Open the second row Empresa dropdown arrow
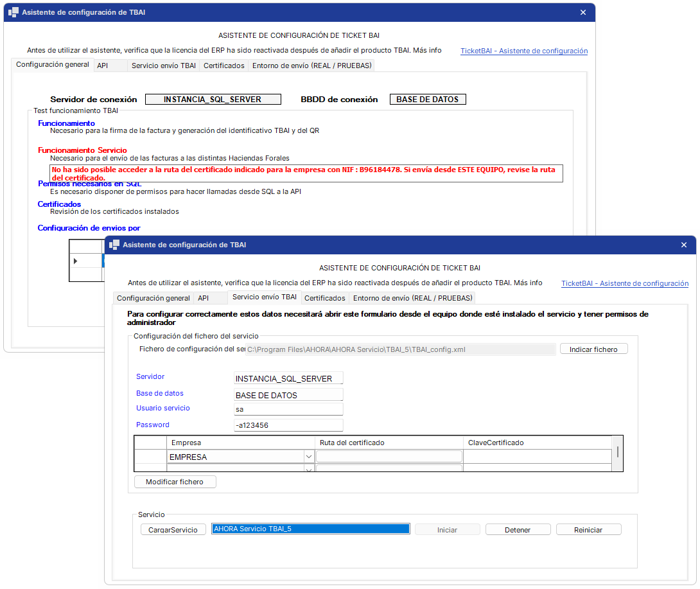 [x=308, y=469]
